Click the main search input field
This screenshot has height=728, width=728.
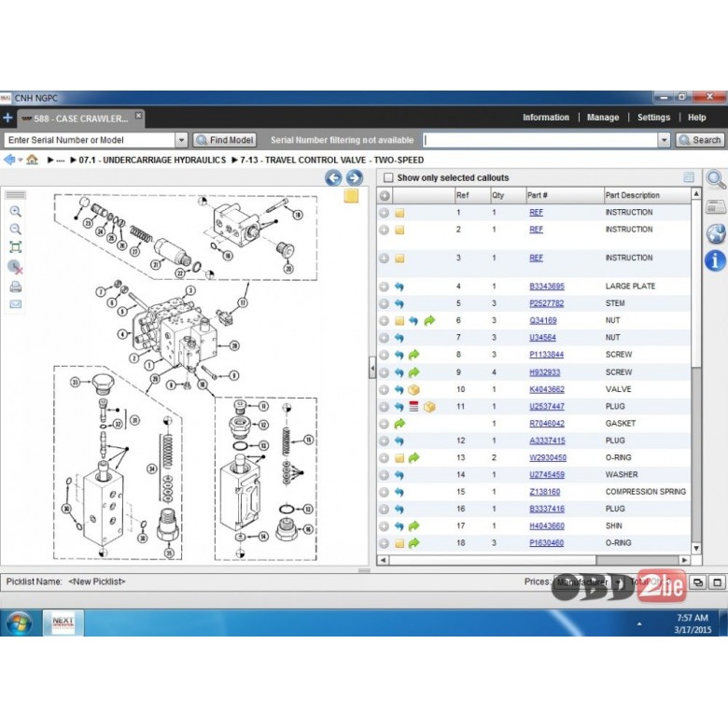click(541, 140)
